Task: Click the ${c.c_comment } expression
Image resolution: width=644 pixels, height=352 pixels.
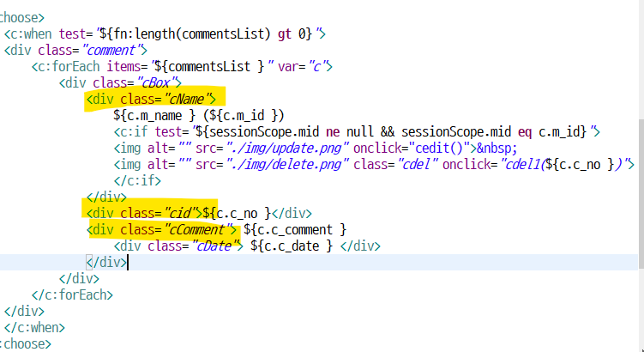Action: [x=295, y=229]
